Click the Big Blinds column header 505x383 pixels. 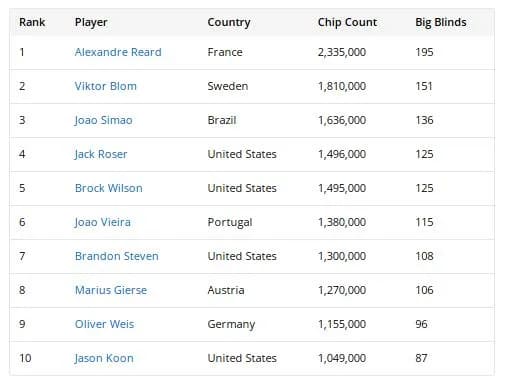click(x=441, y=22)
